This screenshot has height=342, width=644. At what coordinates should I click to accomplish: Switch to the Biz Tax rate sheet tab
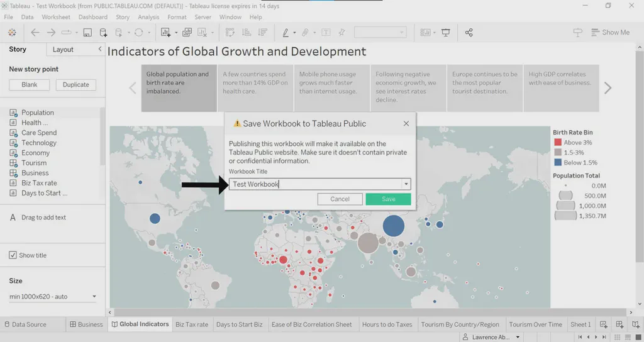(x=192, y=324)
